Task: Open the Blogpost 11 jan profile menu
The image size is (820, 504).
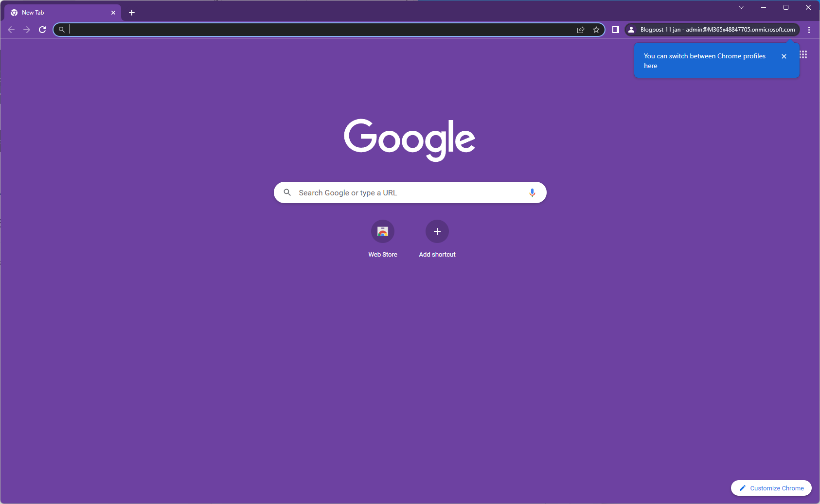Action: (713, 30)
